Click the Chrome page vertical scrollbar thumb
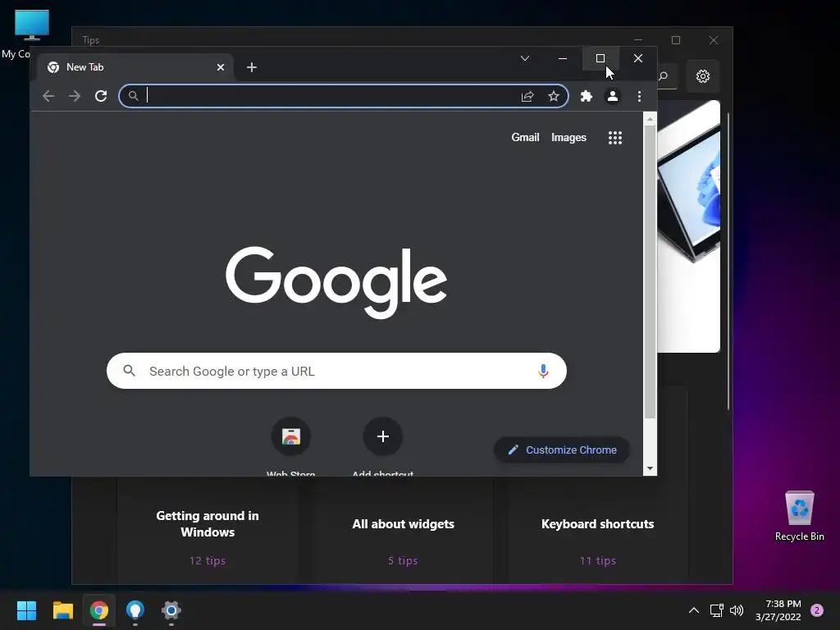840x630 pixels. tap(650, 272)
